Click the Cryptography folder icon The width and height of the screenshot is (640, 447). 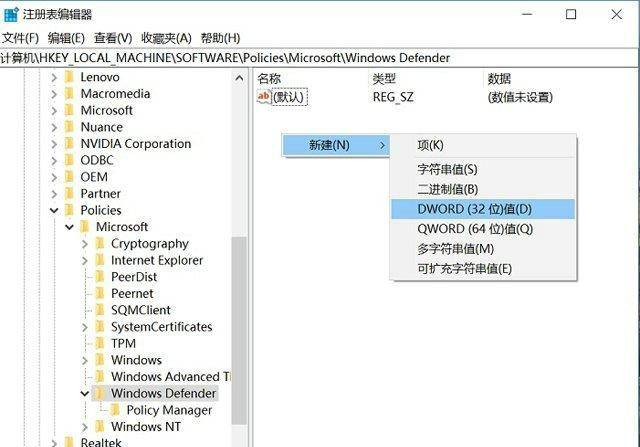pyautogui.click(x=100, y=244)
